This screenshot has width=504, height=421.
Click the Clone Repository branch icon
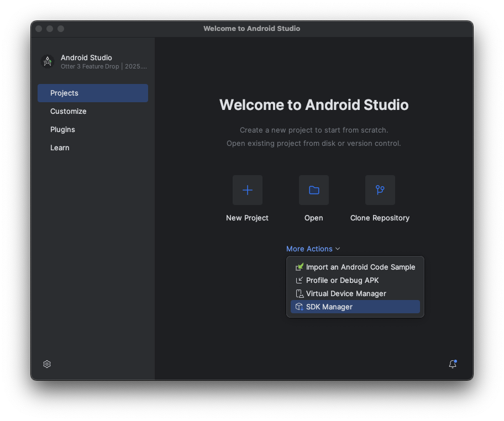[380, 190]
